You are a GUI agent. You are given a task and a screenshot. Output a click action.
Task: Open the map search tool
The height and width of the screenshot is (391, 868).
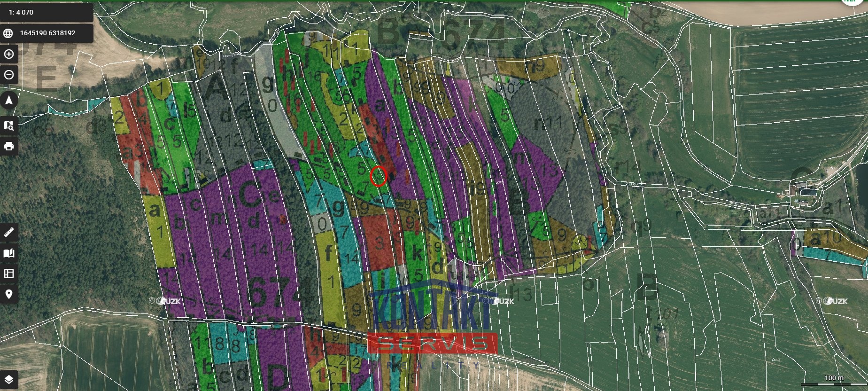[x=8, y=125]
